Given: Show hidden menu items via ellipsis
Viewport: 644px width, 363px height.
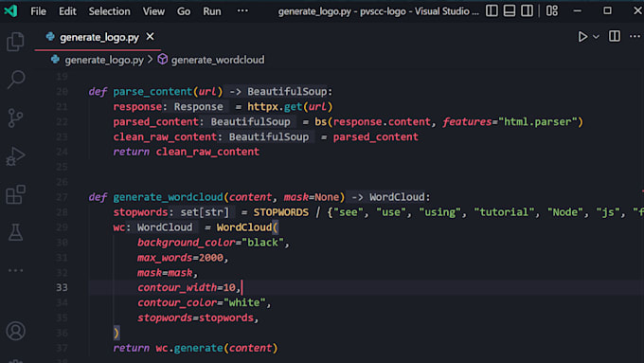Looking at the screenshot, I should 242,10.
